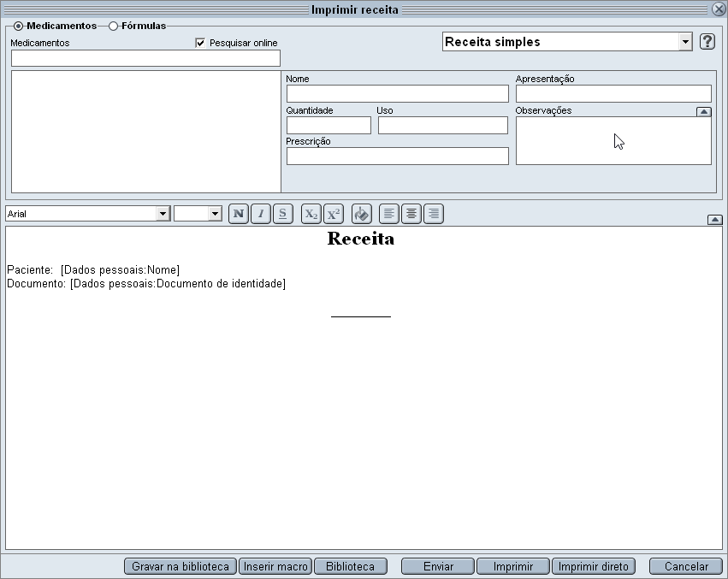Click the medication results list box

tap(145, 132)
